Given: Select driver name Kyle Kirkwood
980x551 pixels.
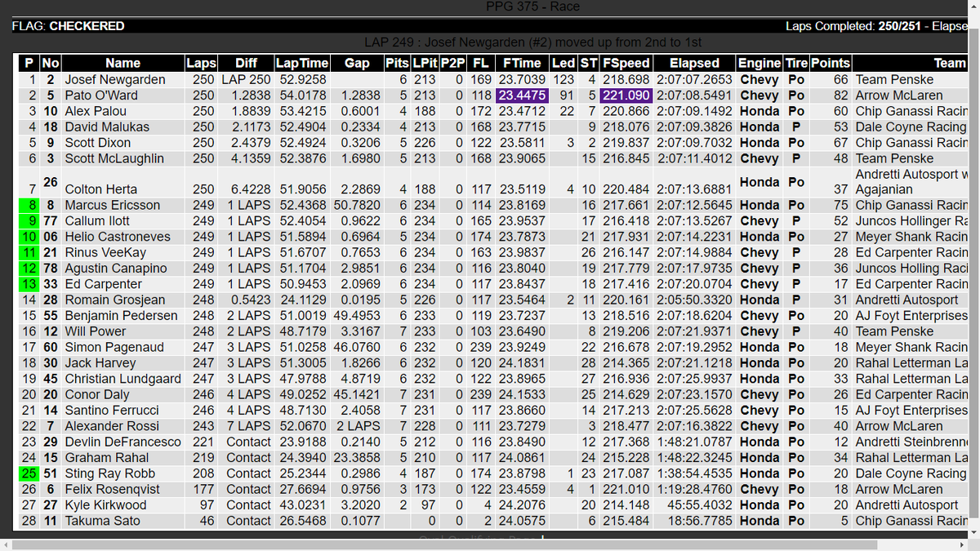Looking at the screenshot, I should point(106,504).
